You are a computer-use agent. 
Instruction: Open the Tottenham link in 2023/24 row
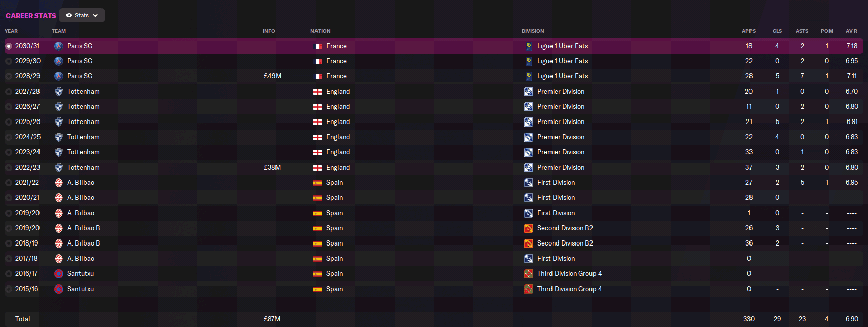coord(84,152)
